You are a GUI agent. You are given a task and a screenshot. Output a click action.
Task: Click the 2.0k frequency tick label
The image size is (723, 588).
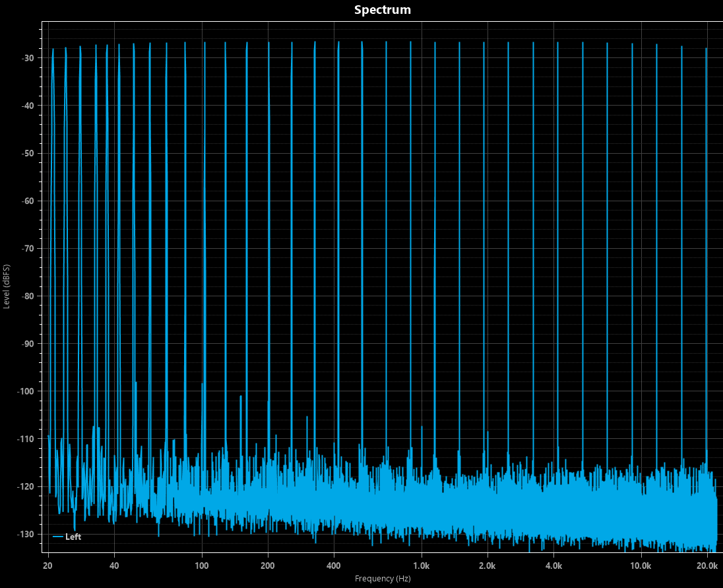click(x=487, y=566)
